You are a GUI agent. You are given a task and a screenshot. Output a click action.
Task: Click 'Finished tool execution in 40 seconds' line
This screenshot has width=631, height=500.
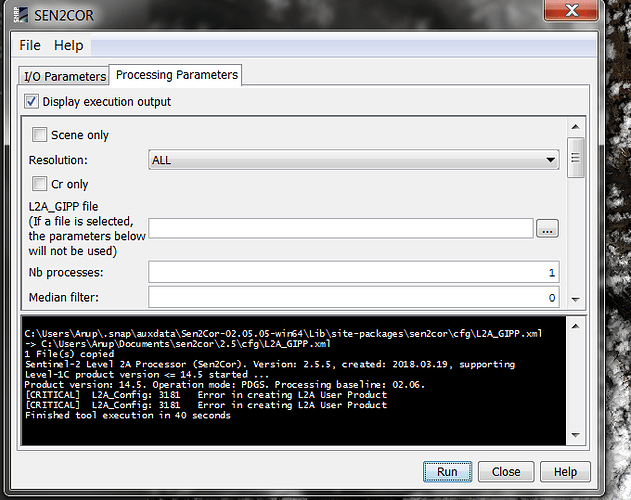(128, 415)
